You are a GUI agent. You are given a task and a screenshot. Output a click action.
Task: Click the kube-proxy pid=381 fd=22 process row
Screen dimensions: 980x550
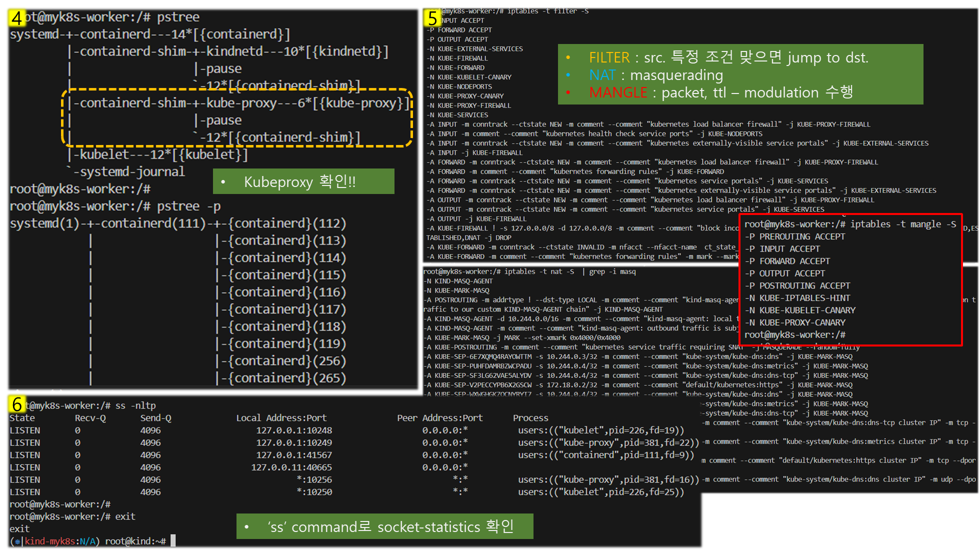(x=608, y=442)
